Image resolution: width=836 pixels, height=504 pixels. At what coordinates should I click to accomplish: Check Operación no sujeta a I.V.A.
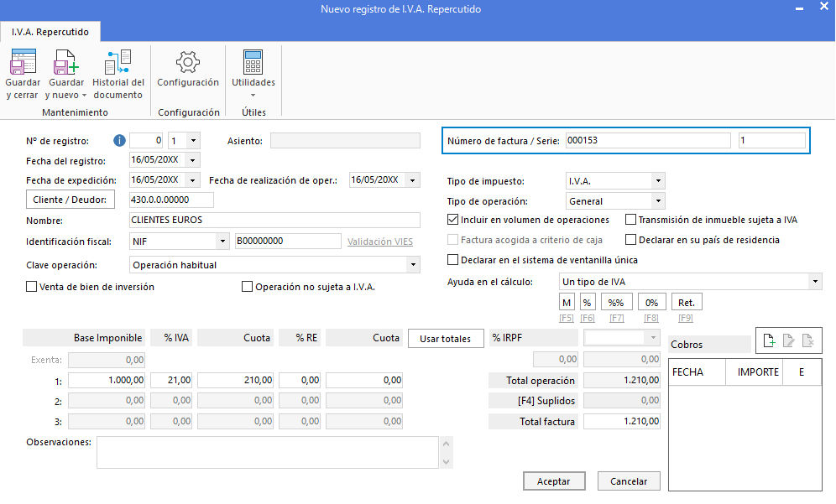(x=247, y=287)
